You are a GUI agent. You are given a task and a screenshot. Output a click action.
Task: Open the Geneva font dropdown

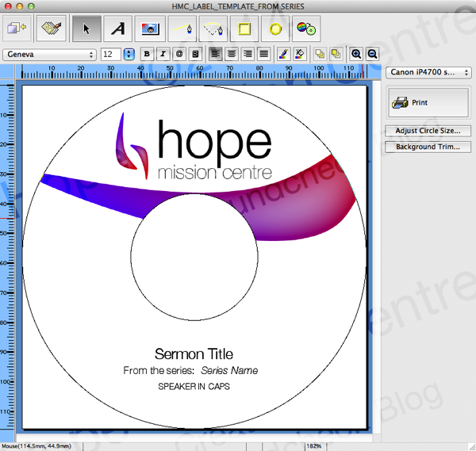coord(49,55)
